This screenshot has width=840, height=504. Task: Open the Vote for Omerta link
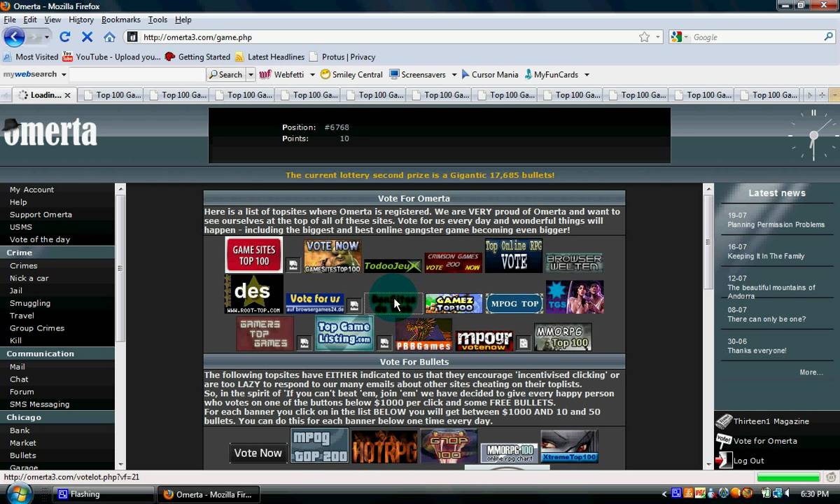pyautogui.click(x=764, y=441)
